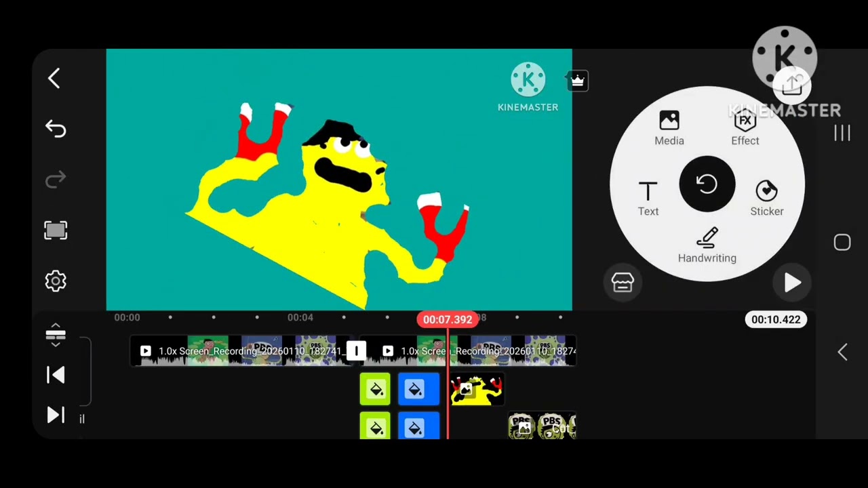Play the video preview
This screenshot has height=488, width=868.
tap(792, 283)
